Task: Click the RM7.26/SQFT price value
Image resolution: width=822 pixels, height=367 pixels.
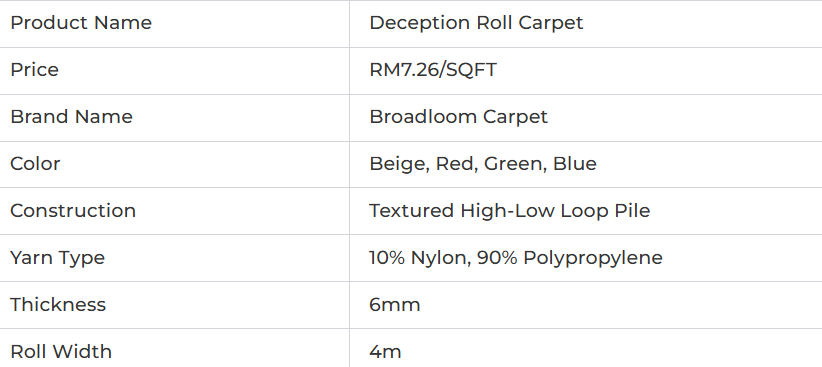Action: (x=433, y=70)
